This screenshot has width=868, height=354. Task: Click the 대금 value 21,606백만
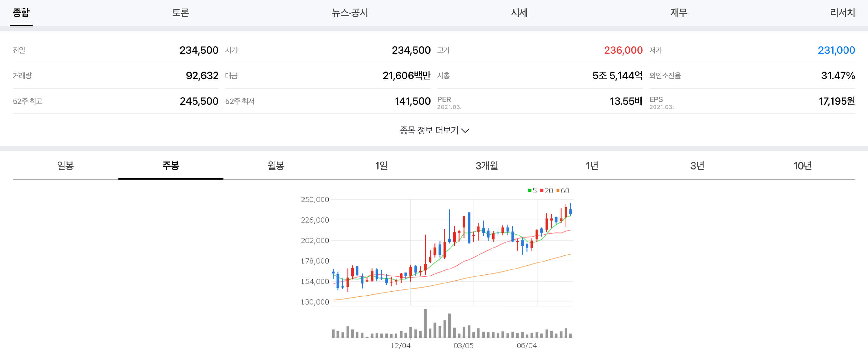coord(406,76)
